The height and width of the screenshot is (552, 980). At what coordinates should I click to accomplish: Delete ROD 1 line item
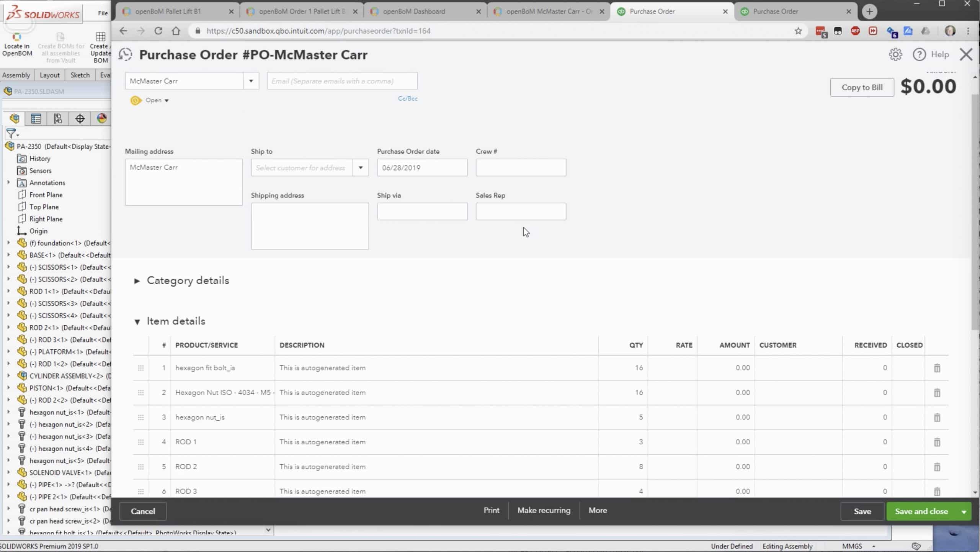pos(937,442)
